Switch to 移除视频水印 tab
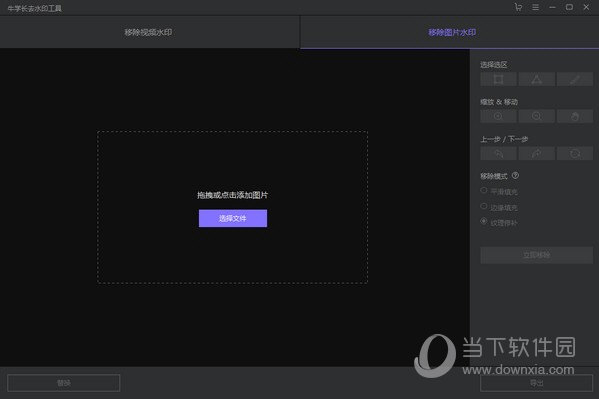599x399 pixels. tap(149, 32)
